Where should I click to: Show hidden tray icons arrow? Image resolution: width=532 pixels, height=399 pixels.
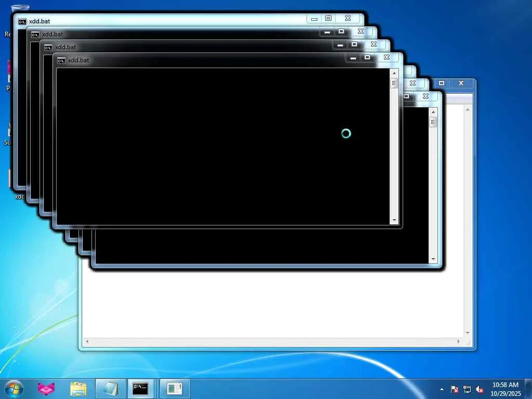pos(442,389)
